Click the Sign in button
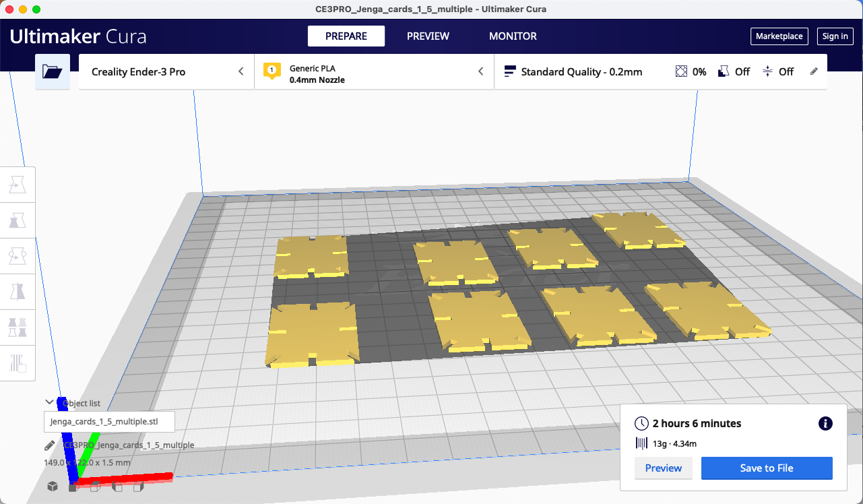The height and width of the screenshot is (504, 863). (835, 36)
